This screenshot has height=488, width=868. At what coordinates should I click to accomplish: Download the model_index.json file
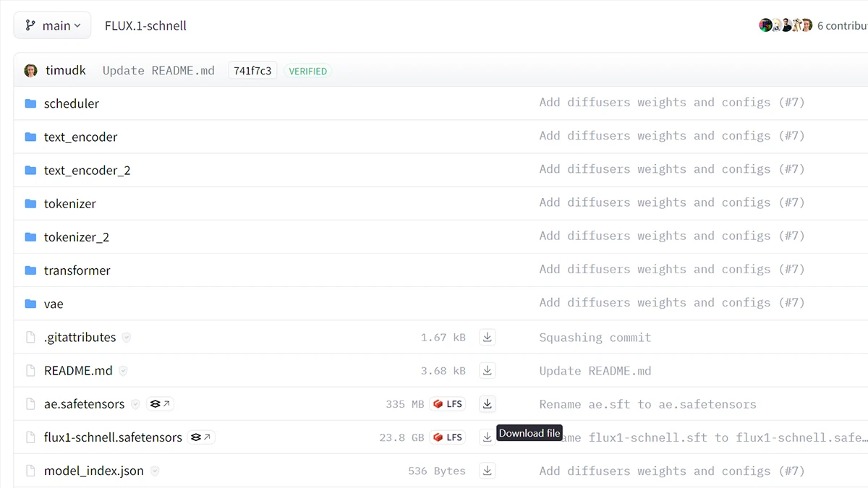488,471
